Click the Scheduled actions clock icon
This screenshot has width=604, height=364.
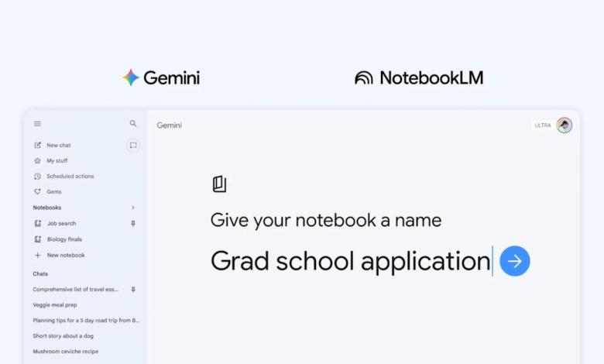point(37,176)
